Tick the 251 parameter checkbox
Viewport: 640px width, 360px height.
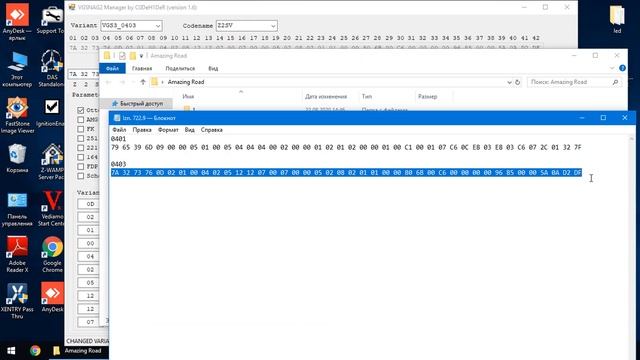tap(80, 138)
